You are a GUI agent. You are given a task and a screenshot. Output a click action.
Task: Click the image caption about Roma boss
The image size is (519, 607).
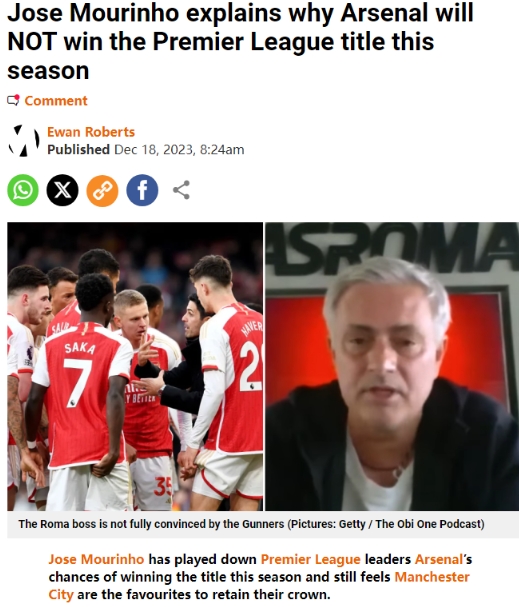[251, 524]
